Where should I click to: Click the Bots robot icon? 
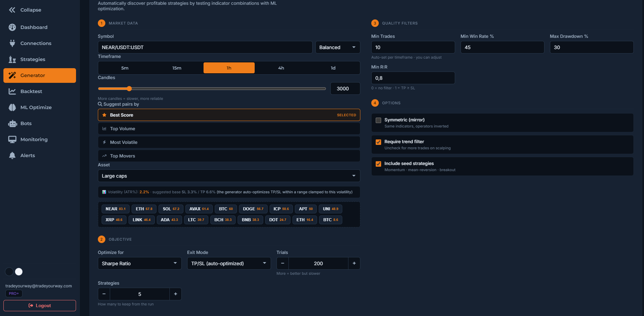[x=12, y=123]
